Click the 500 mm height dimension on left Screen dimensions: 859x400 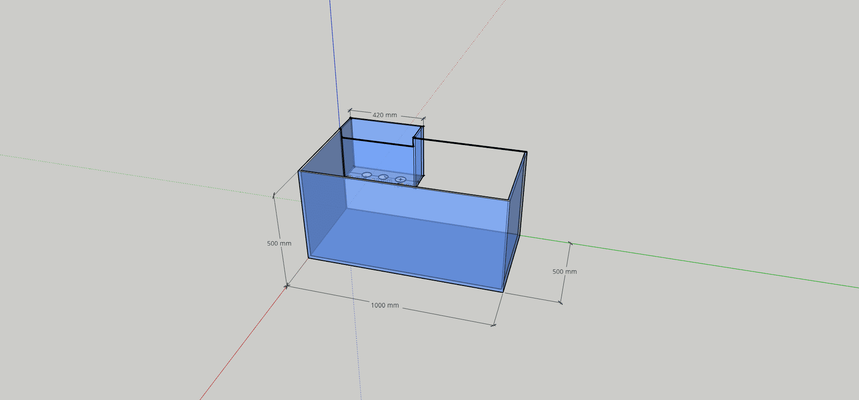click(x=279, y=243)
